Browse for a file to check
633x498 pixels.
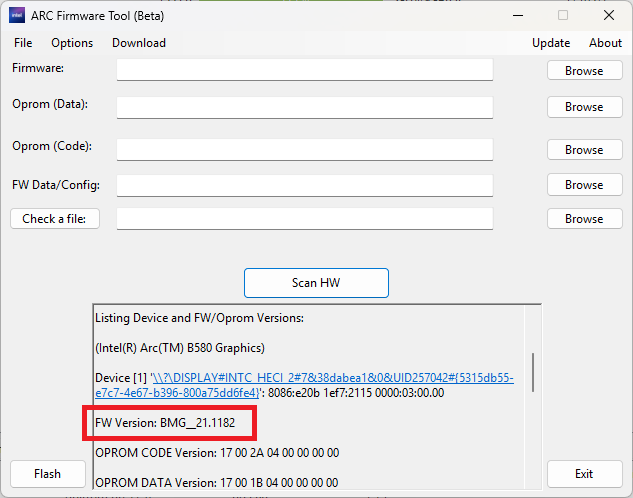tap(585, 219)
